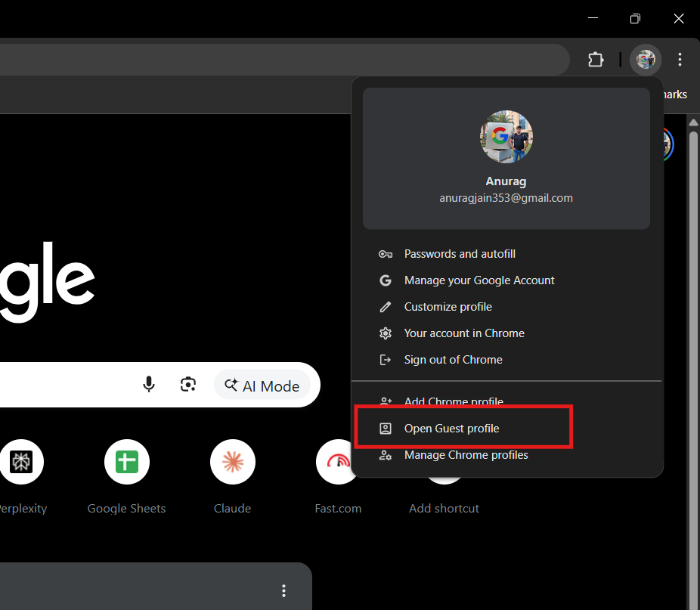Screen dimensions: 700x610
Task: Click the profile avatar in toolbar
Action: pos(646,60)
